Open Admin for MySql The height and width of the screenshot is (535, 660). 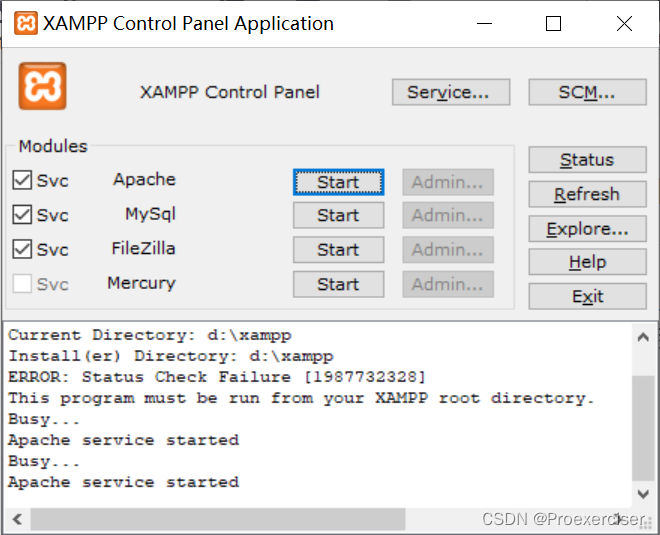pyautogui.click(x=448, y=215)
